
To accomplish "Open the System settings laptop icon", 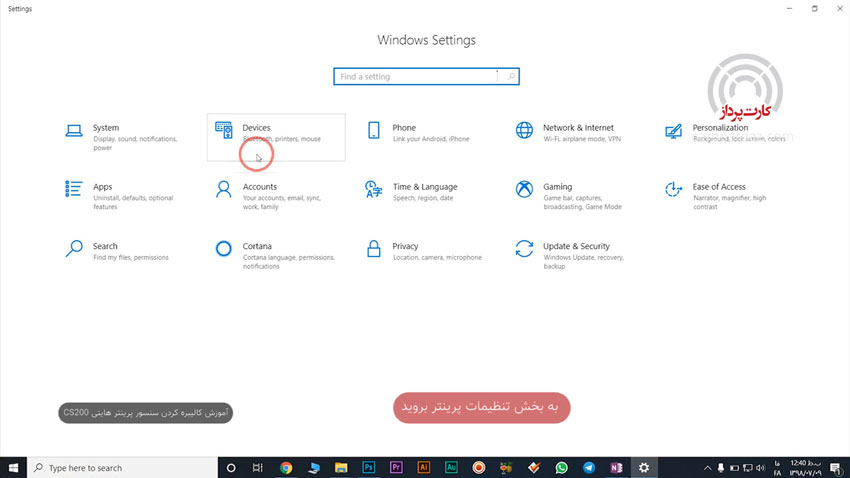I will pos(74,131).
